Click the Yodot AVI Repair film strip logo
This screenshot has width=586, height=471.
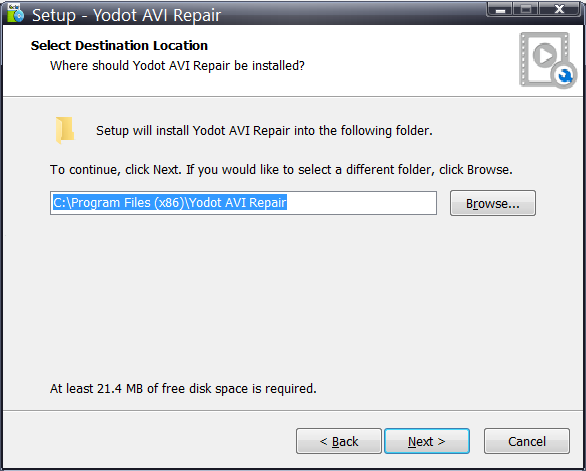(547, 61)
